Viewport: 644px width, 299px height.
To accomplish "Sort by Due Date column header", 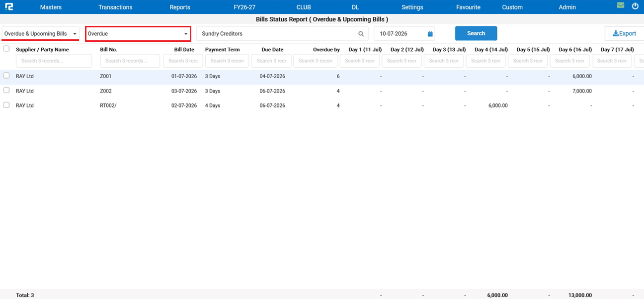I will click(272, 50).
